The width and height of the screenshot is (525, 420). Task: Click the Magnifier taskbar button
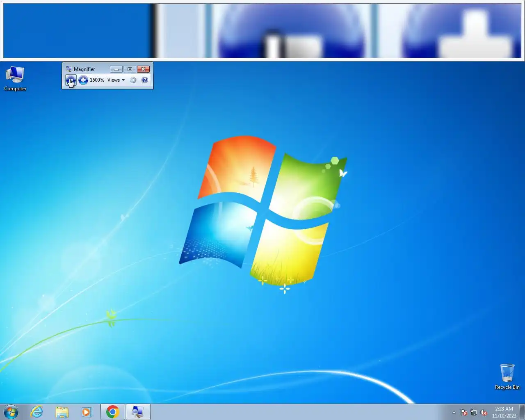(138, 412)
